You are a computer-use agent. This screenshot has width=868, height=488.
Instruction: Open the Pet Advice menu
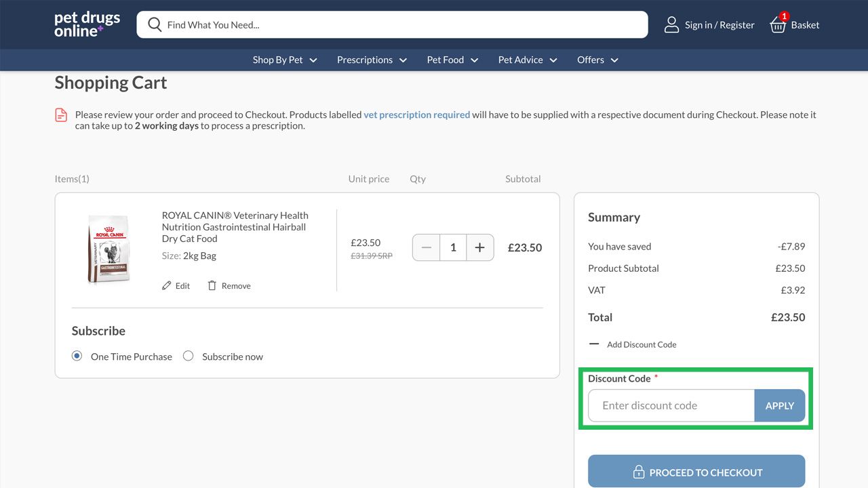click(x=528, y=60)
